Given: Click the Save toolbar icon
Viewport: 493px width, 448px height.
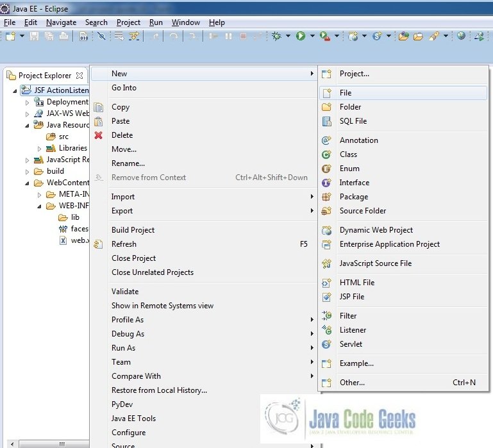Looking at the screenshot, I should tap(34, 36).
